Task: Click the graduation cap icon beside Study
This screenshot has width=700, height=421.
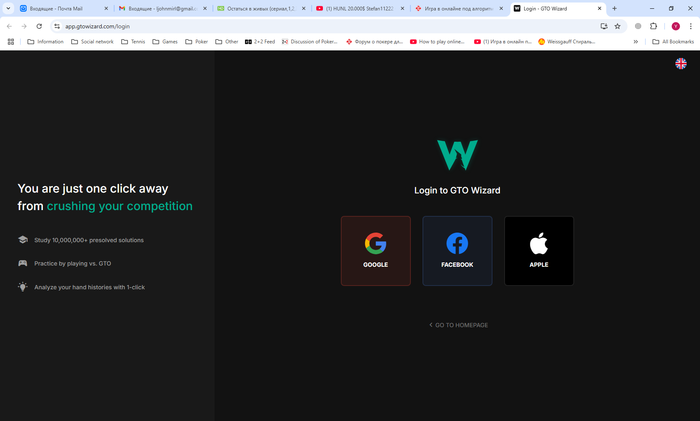Action: [x=23, y=240]
